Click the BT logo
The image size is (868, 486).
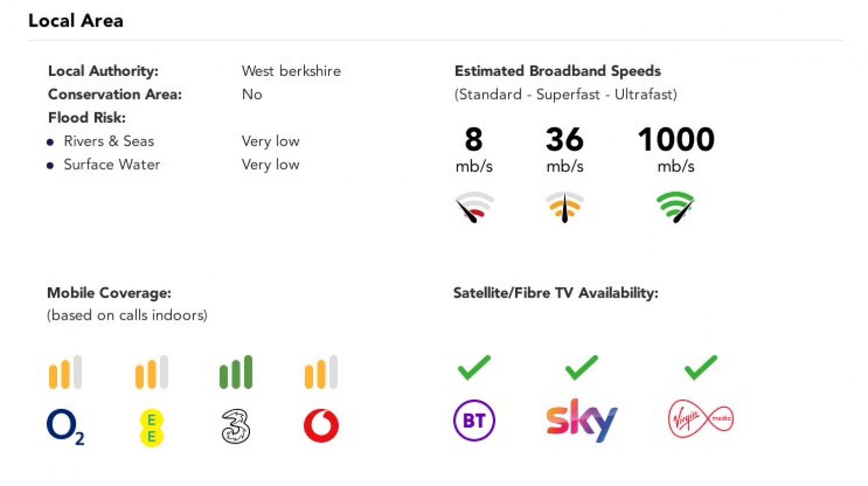coord(474,420)
